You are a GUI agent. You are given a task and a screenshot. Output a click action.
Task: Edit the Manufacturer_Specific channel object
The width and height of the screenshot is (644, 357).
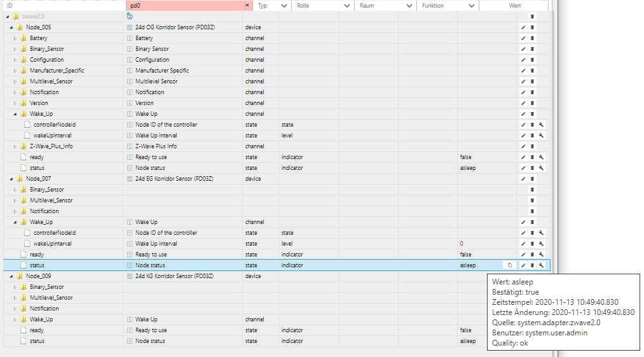tap(523, 71)
